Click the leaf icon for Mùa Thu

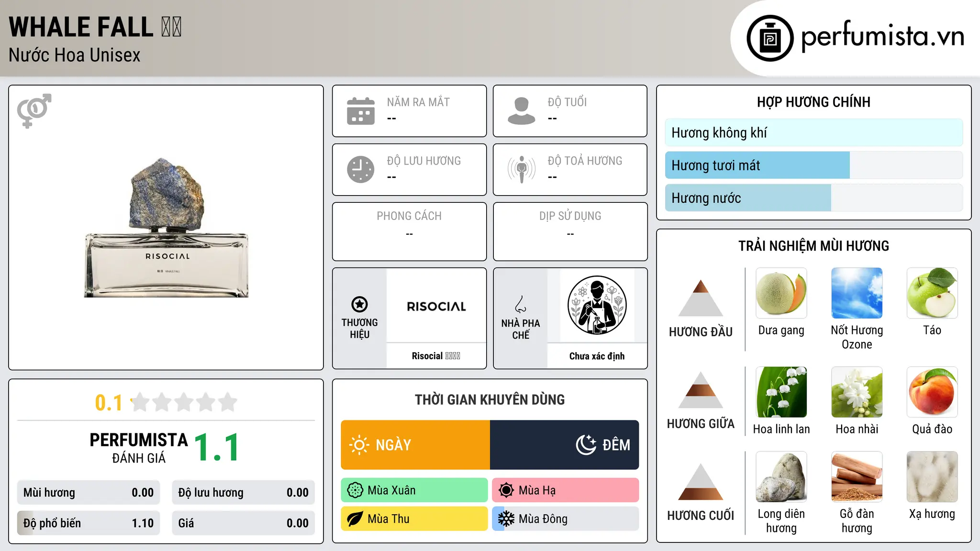pos(355,519)
